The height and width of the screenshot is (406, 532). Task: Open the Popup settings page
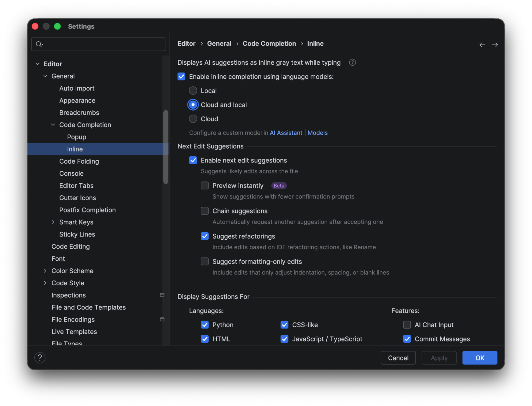coord(76,137)
